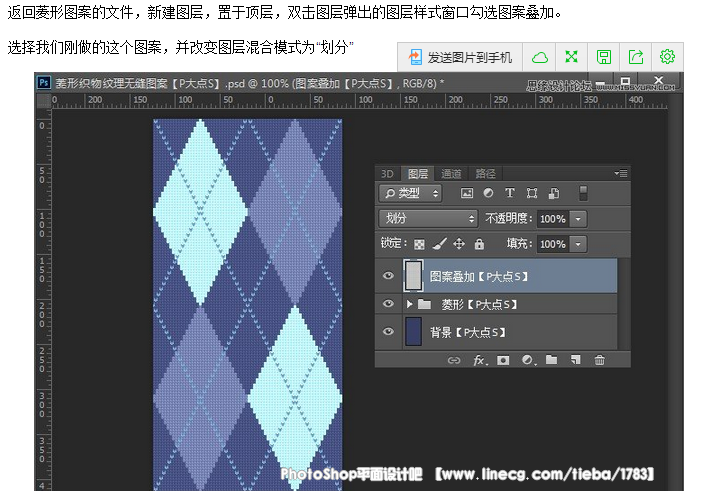This screenshot has height=491, width=704.
Task: Click the green share export icon
Action: 635,57
